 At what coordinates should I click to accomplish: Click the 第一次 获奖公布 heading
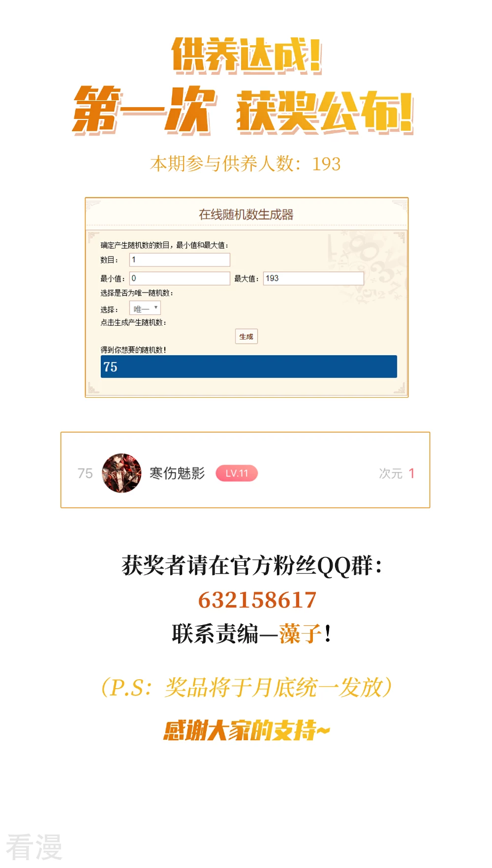[243, 110]
